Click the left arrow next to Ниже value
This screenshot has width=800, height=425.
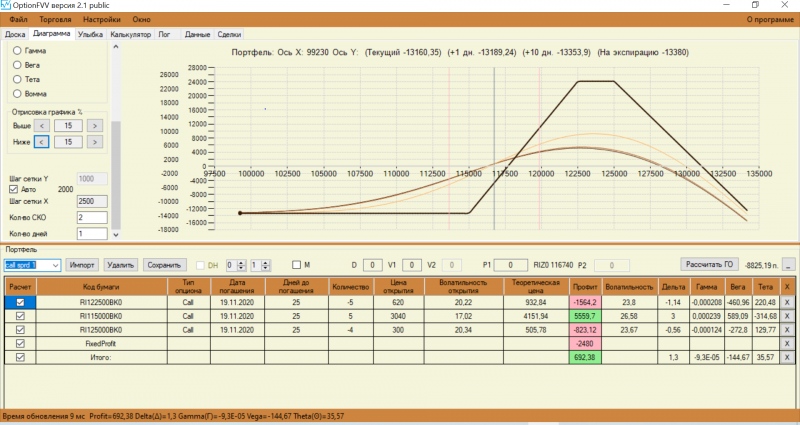(x=42, y=142)
